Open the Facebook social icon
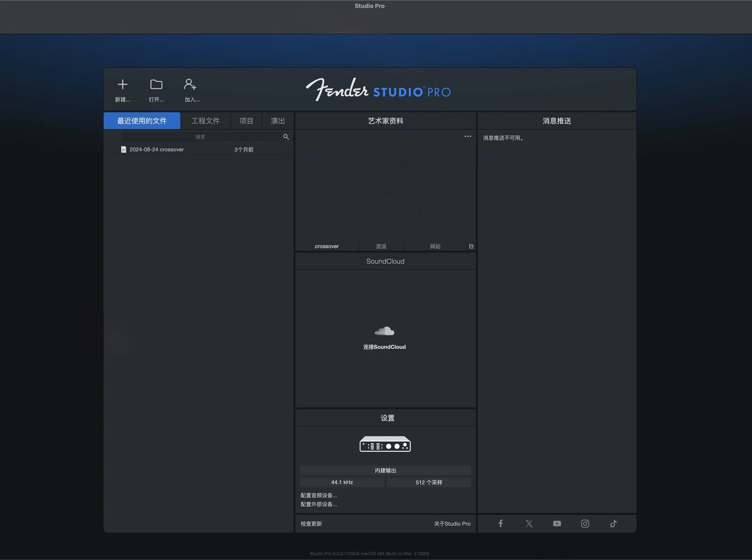Image resolution: width=752 pixels, height=560 pixels. pyautogui.click(x=501, y=524)
